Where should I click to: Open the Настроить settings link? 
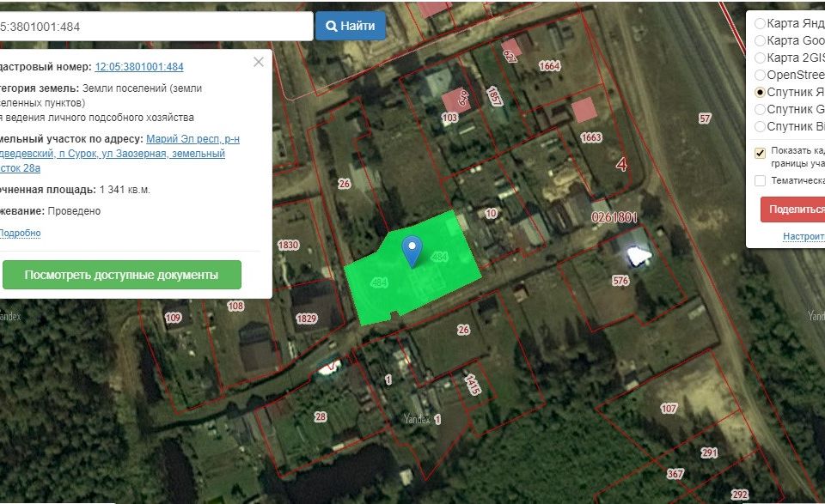[x=803, y=236]
